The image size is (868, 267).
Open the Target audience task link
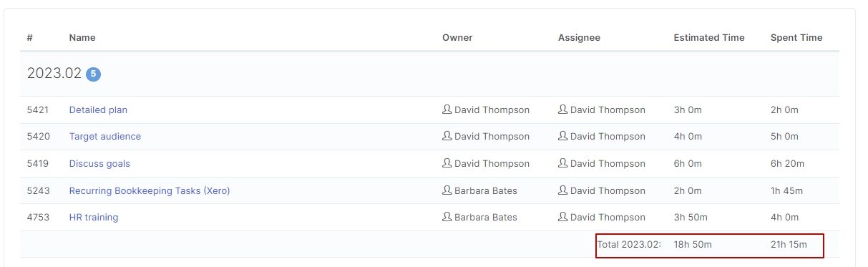point(105,136)
